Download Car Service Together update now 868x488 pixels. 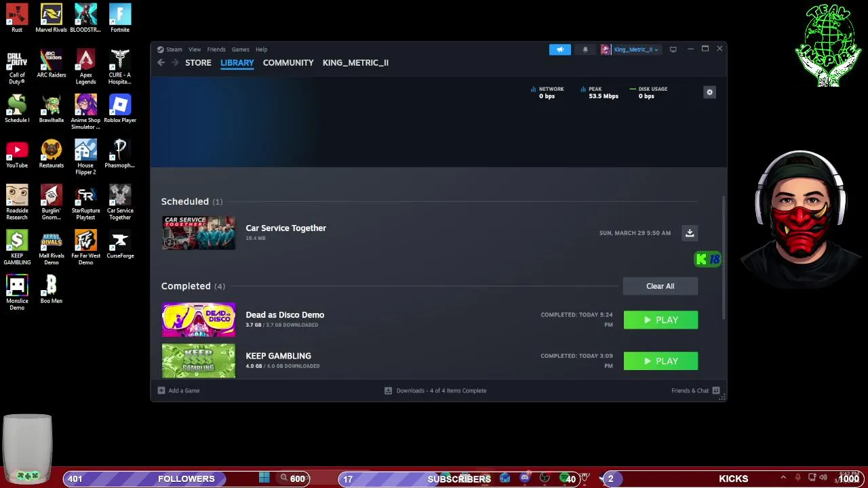(x=690, y=233)
